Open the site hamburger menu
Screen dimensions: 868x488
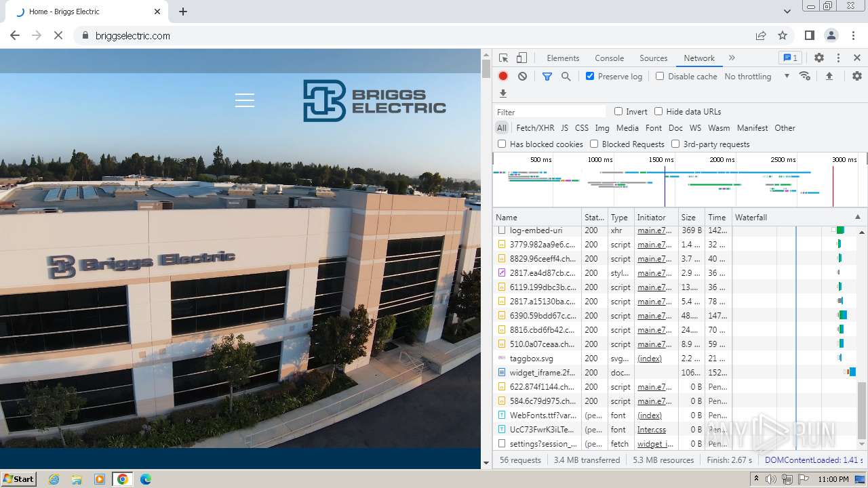245,100
